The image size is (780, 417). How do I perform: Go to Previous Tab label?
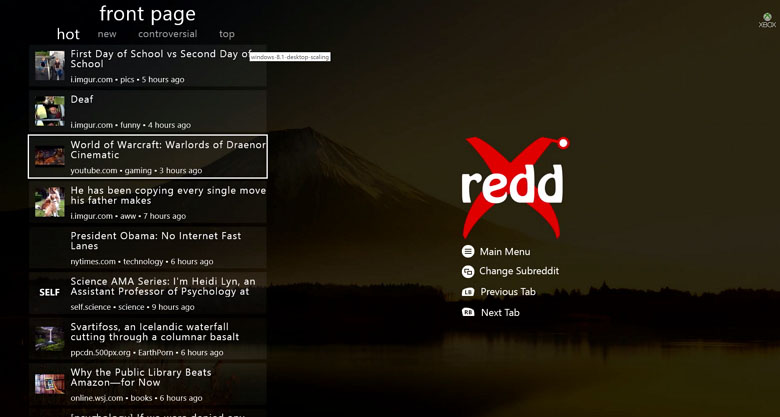pos(508,292)
